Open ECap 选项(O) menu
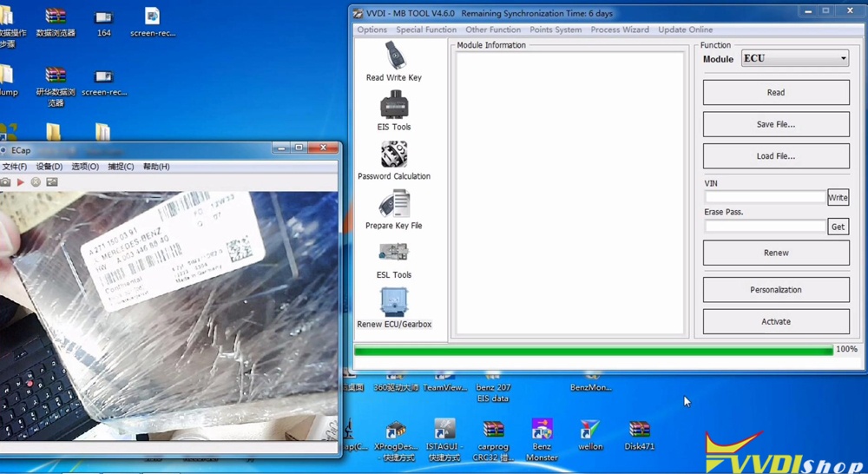This screenshot has height=474, width=868. point(85,167)
